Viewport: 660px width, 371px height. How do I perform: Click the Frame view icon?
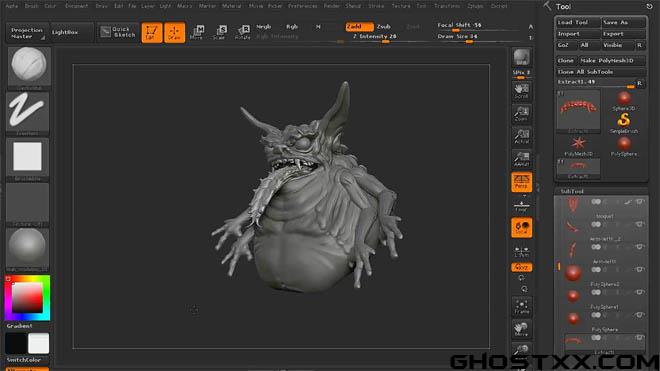click(522, 307)
